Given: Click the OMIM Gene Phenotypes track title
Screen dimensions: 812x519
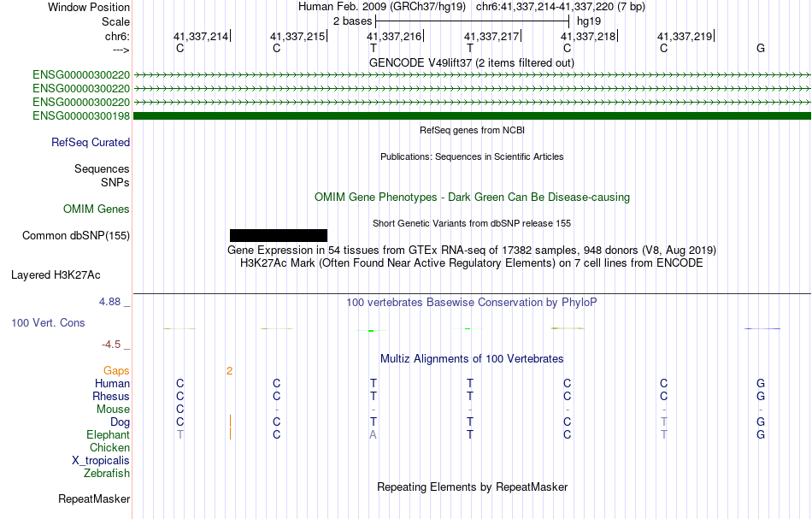Looking at the screenshot, I should click(472, 198).
